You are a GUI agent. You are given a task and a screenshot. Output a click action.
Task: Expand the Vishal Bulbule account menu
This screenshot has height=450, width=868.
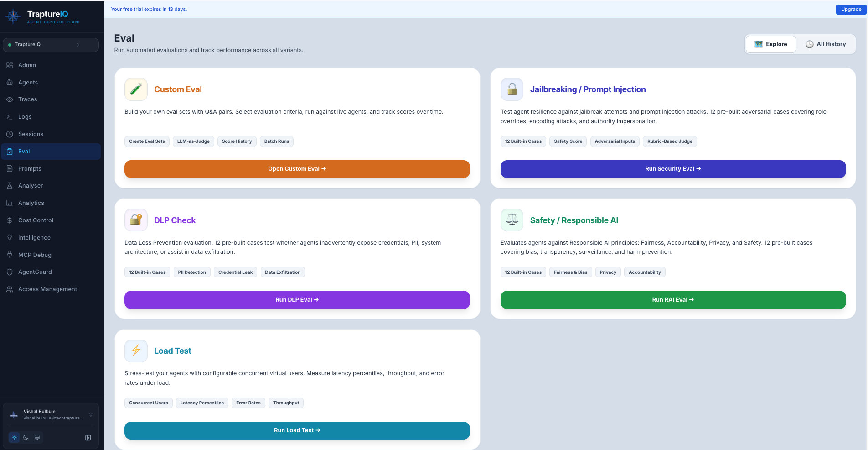pos(91,414)
